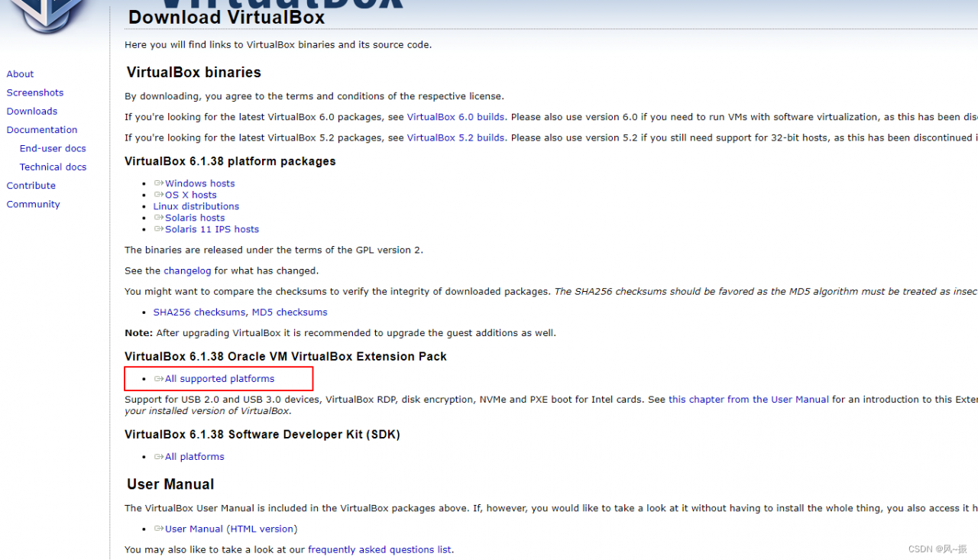This screenshot has width=978, height=560.
Task: Follow the VirtualBox 5.2 builds link
Action: pyautogui.click(x=455, y=138)
